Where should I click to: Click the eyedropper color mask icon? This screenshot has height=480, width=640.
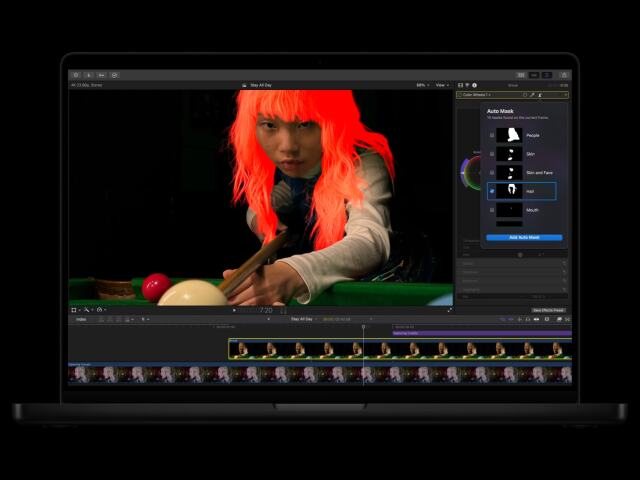tap(532, 95)
